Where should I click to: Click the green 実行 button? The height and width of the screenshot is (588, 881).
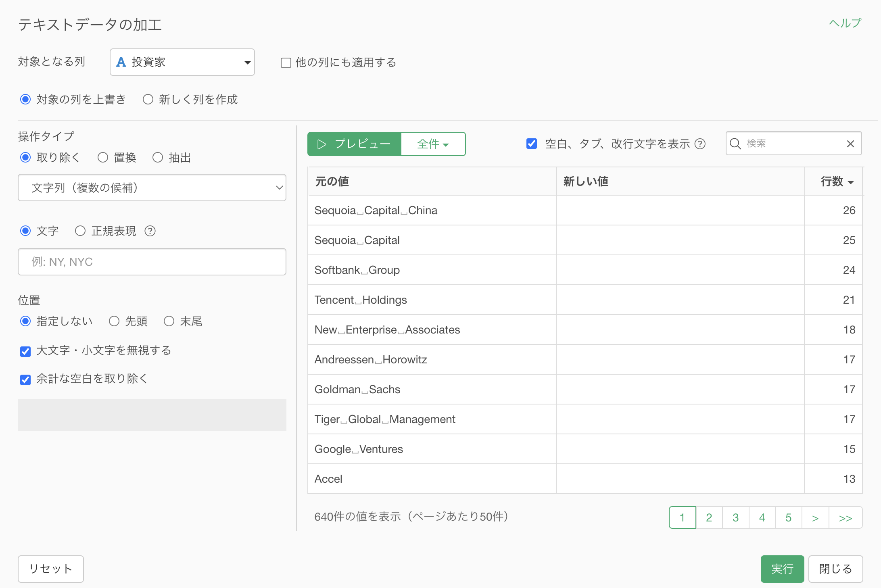click(x=782, y=569)
